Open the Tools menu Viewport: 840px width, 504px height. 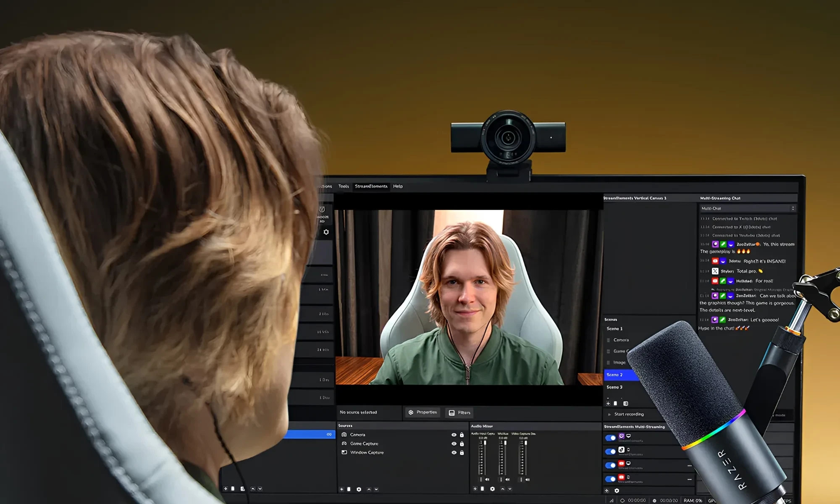344,186
